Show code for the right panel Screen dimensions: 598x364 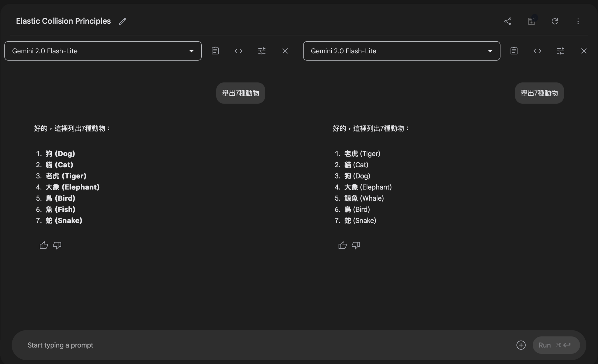(537, 51)
